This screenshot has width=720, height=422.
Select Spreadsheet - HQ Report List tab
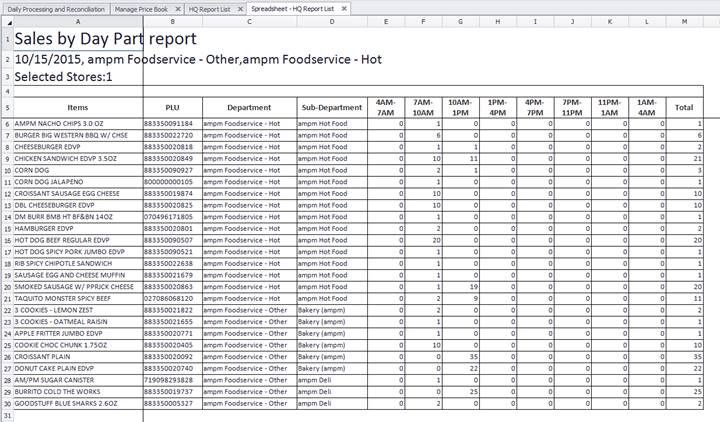pyautogui.click(x=292, y=9)
